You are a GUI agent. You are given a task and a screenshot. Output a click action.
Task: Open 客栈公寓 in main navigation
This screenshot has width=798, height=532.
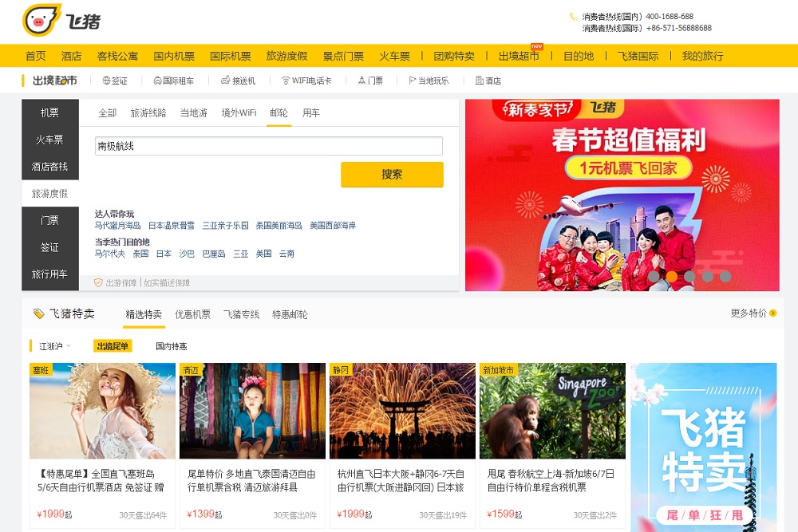[117, 56]
